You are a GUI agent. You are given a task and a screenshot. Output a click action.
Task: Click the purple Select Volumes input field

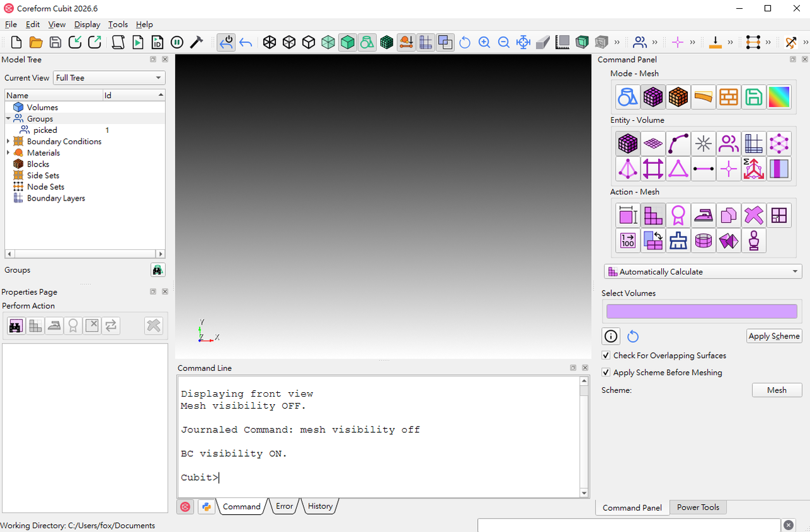[x=702, y=311]
